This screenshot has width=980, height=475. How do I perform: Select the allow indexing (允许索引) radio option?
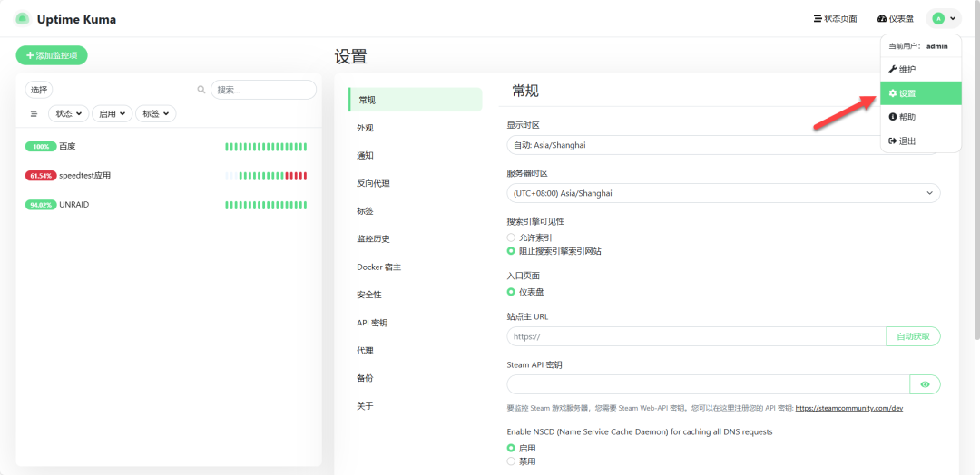click(x=512, y=237)
